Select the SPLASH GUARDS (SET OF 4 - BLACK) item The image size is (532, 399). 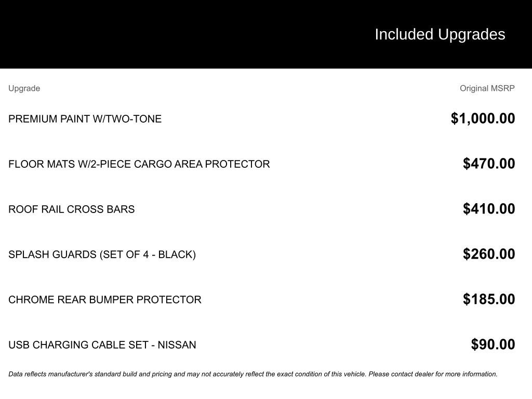point(102,255)
